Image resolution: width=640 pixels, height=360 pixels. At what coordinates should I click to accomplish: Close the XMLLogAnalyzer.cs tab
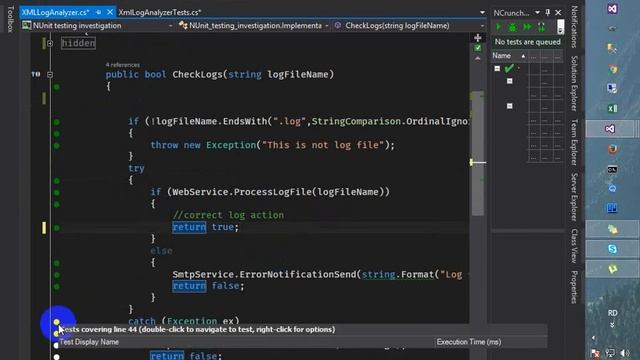(110, 13)
